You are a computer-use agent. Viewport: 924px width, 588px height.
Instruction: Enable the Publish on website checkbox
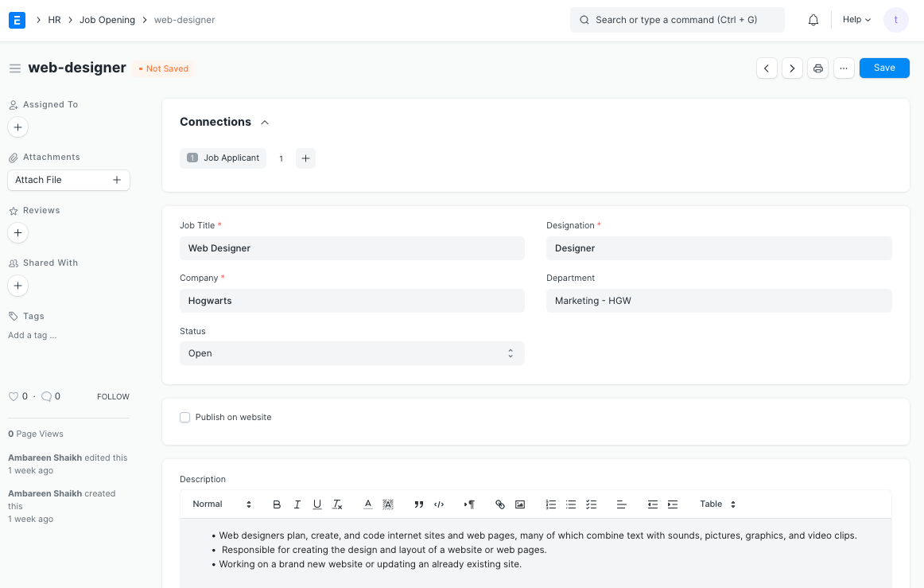185,418
